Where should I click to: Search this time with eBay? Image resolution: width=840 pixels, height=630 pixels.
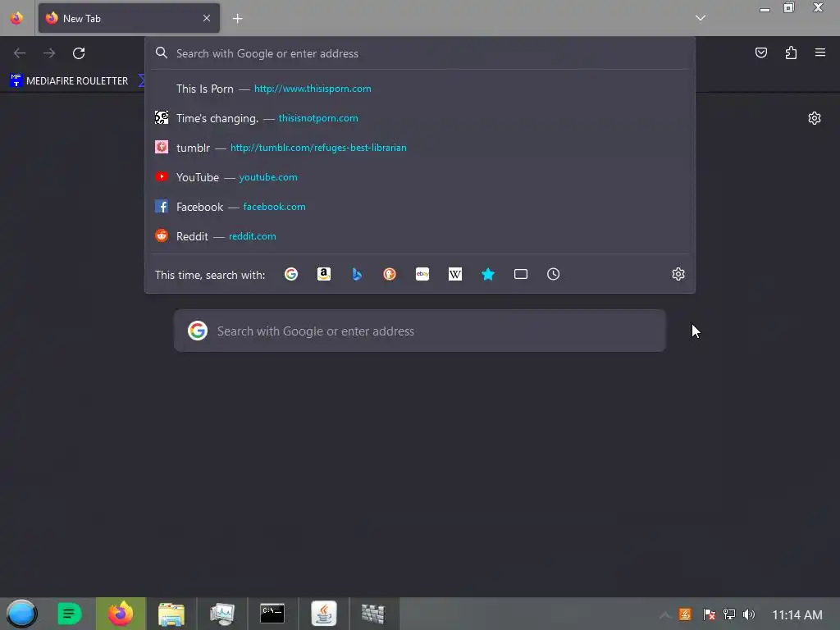tap(422, 274)
